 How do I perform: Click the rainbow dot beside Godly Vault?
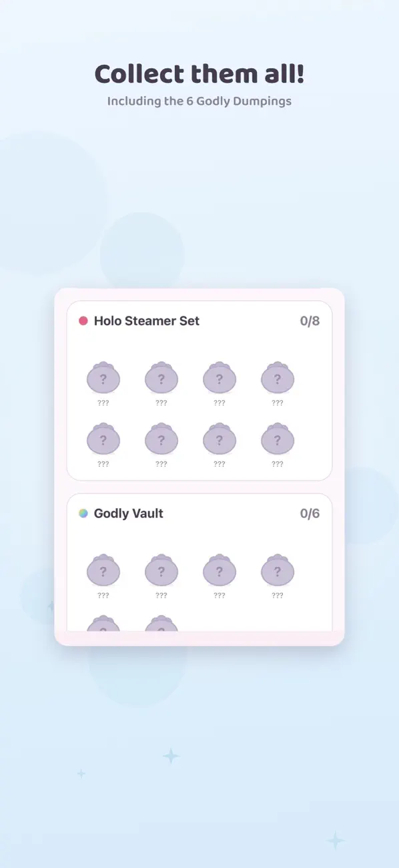click(83, 513)
